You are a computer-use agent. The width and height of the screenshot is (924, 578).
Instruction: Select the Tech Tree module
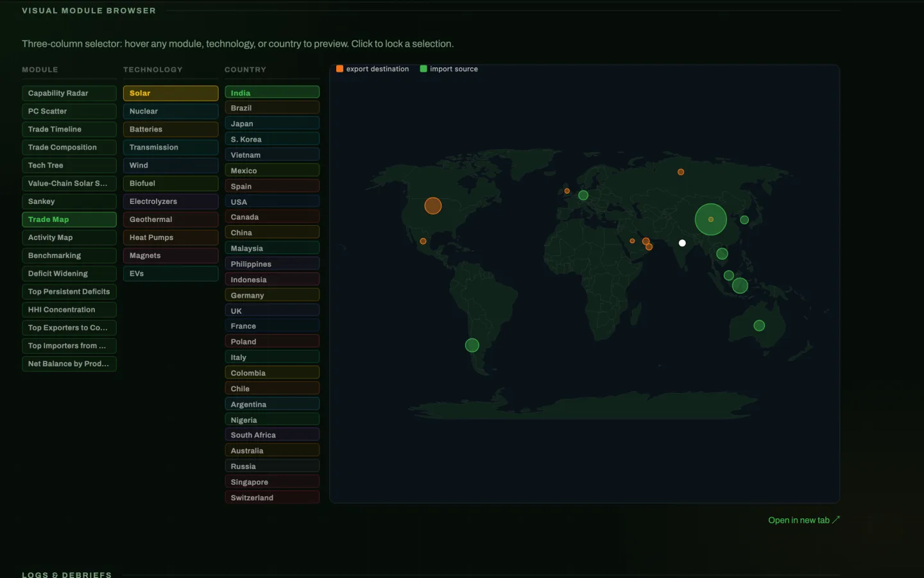pos(69,166)
